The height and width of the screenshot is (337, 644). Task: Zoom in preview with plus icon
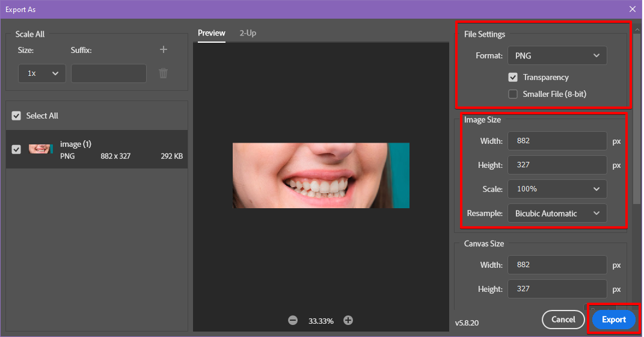click(348, 320)
